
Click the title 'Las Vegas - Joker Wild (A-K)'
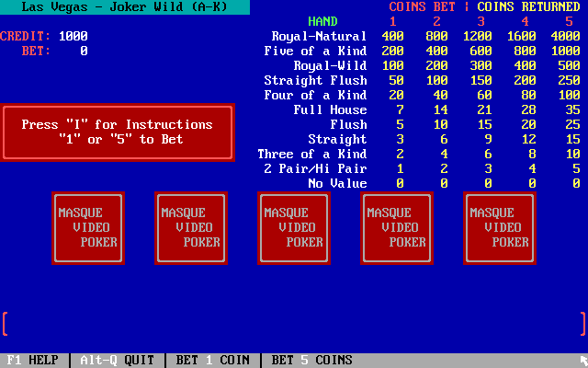point(125,6)
